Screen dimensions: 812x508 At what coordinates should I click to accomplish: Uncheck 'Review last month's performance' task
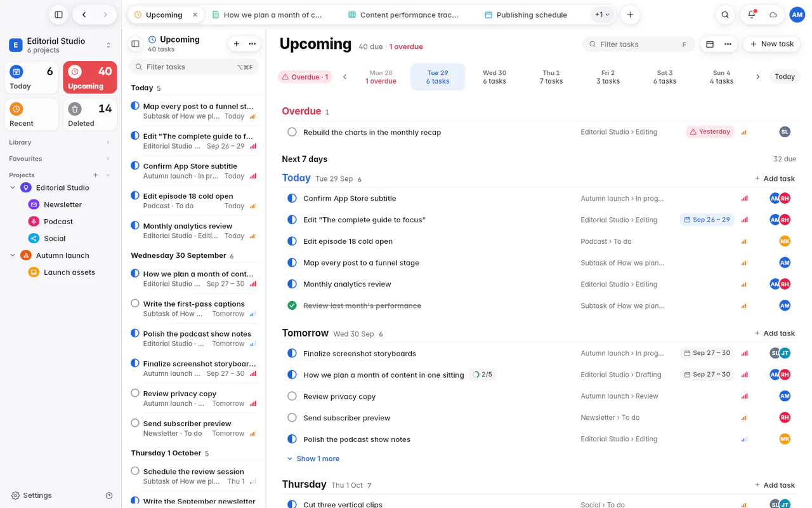(x=292, y=305)
